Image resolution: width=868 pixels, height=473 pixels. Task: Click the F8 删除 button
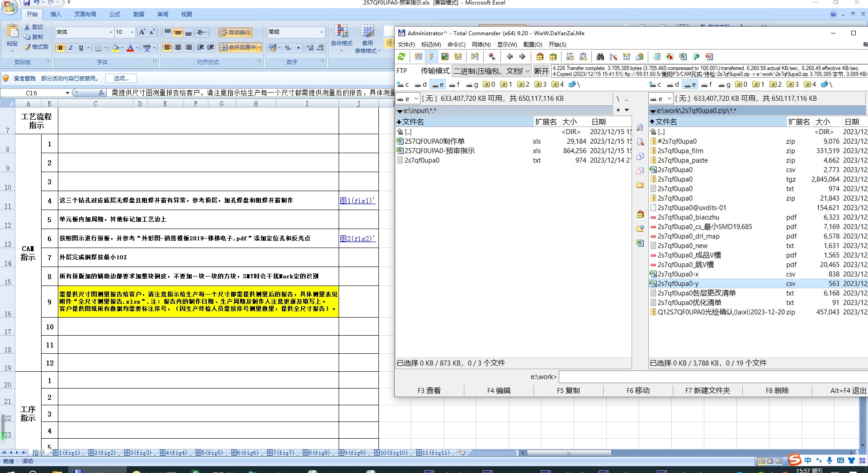point(777,391)
